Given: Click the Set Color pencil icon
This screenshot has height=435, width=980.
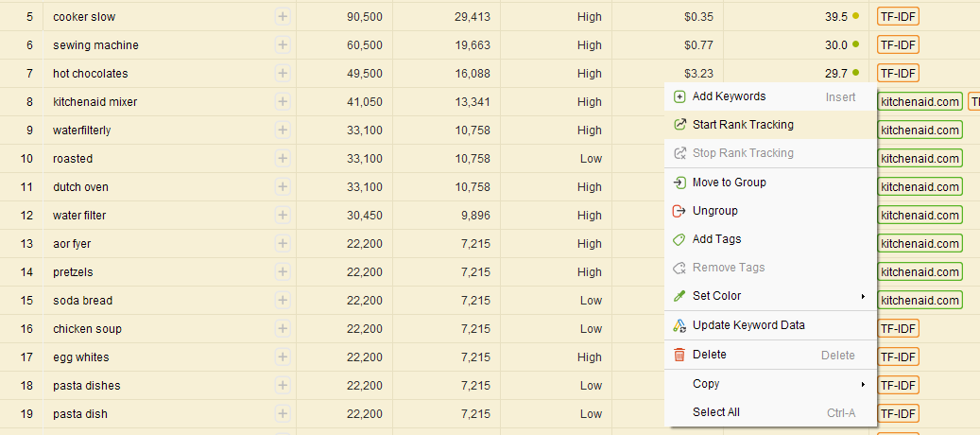Looking at the screenshot, I should click(x=679, y=296).
